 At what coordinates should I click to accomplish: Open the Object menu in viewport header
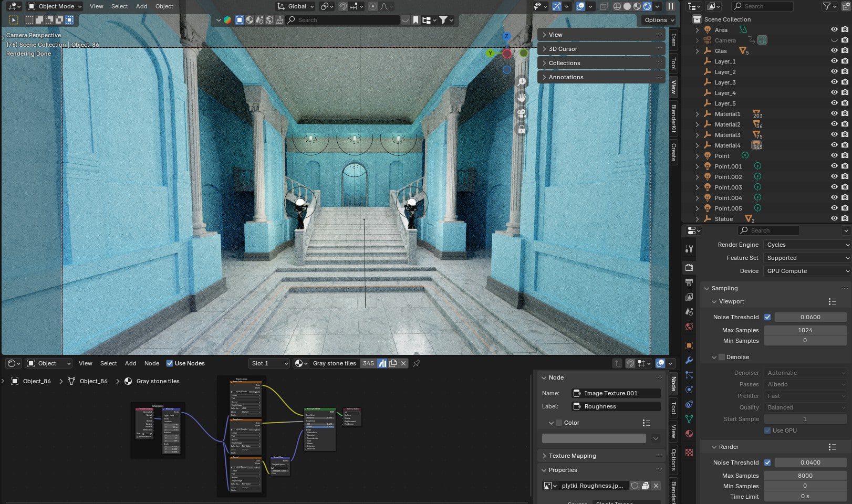click(x=164, y=6)
